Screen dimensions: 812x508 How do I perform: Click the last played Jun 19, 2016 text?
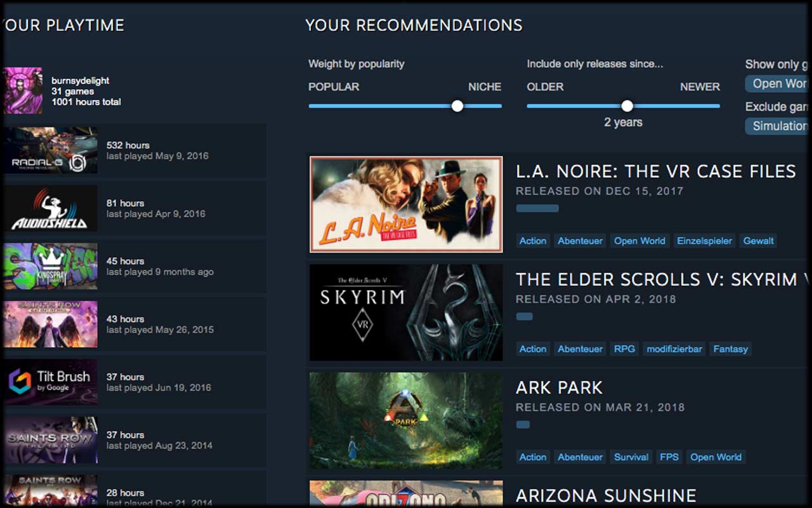coord(159,387)
